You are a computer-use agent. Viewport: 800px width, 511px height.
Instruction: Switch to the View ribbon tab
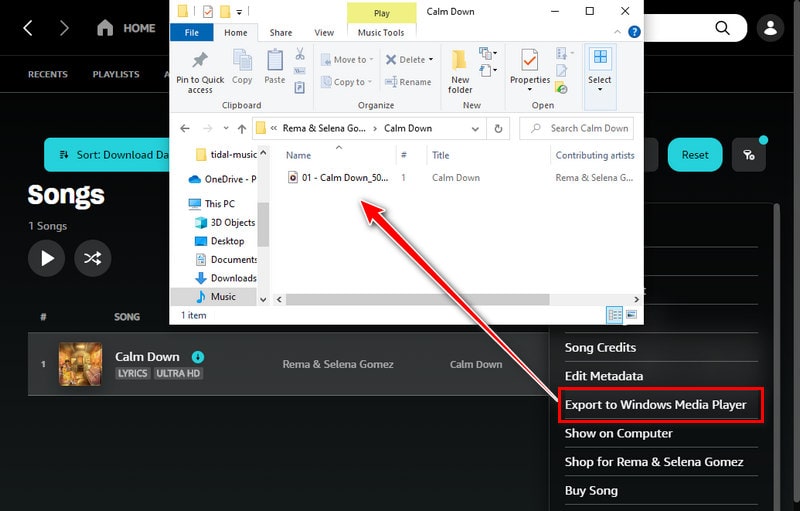click(x=324, y=32)
